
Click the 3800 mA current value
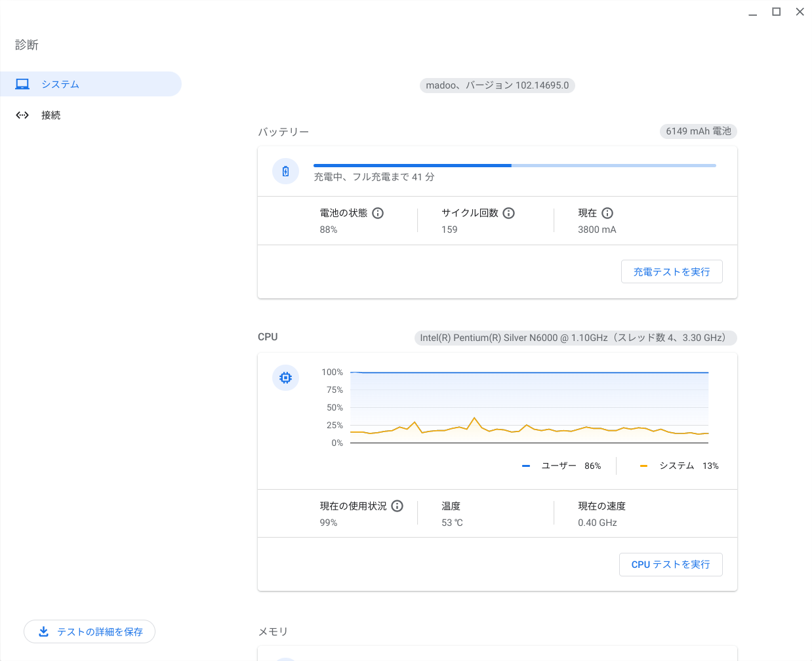coord(597,230)
